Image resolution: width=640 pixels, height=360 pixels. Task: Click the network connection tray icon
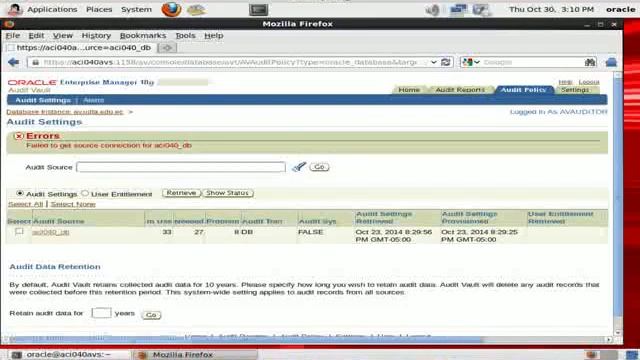tap(458, 9)
